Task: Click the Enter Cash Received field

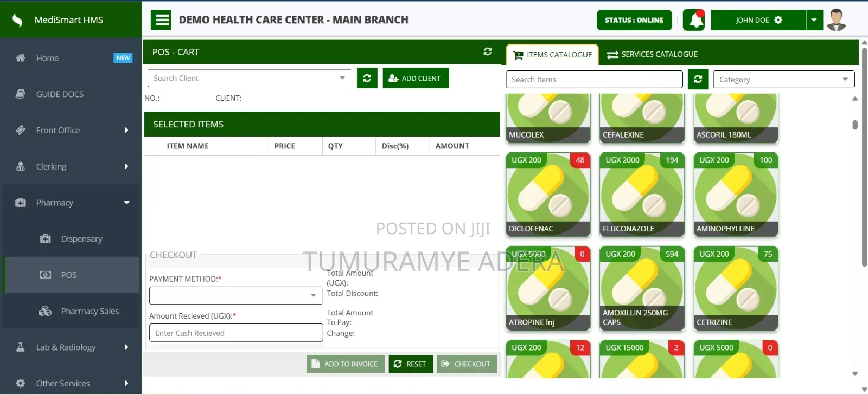Action: tap(236, 333)
